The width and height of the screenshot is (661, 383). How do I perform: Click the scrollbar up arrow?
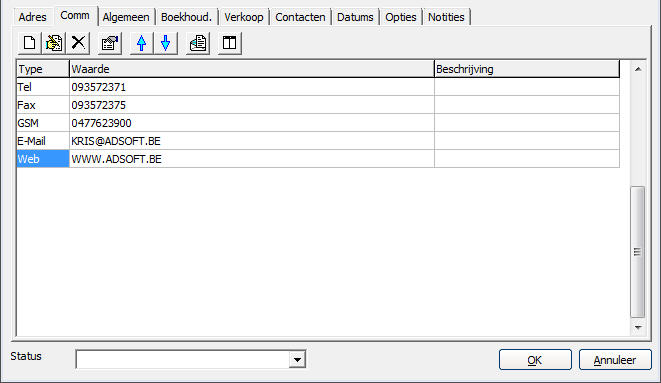[x=638, y=69]
